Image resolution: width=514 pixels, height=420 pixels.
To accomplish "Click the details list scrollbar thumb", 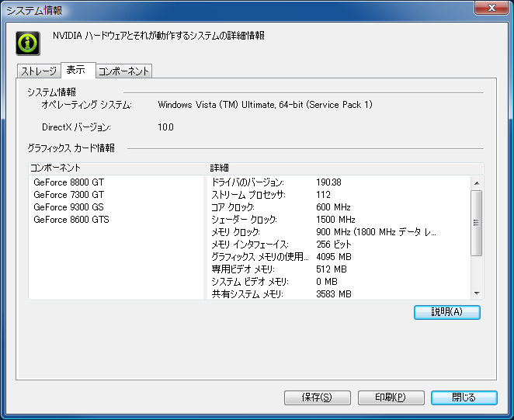I will tap(477, 223).
